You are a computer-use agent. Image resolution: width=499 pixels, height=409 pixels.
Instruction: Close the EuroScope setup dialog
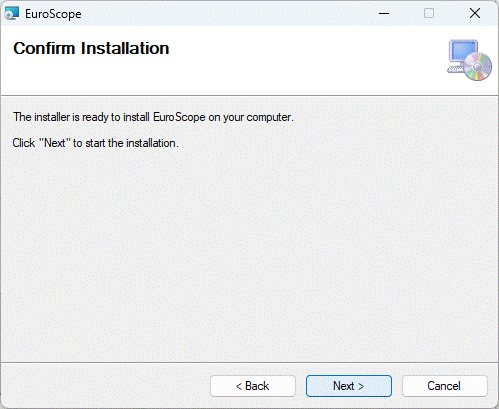point(475,14)
